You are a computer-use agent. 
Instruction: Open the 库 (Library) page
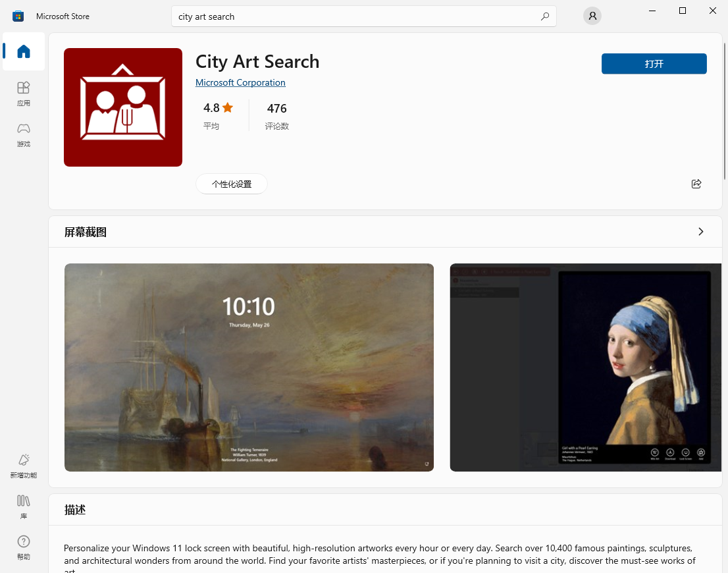click(x=24, y=506)
